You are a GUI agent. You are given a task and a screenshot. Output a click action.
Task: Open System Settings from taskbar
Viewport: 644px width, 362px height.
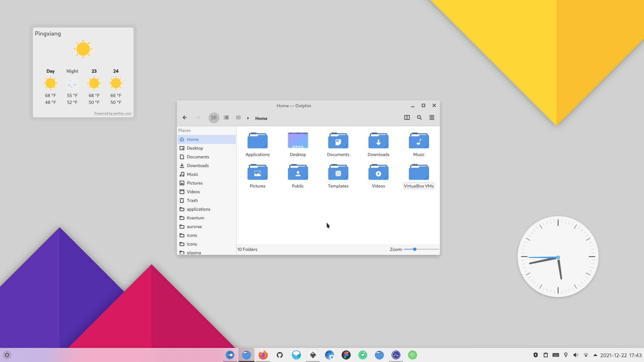230,355
